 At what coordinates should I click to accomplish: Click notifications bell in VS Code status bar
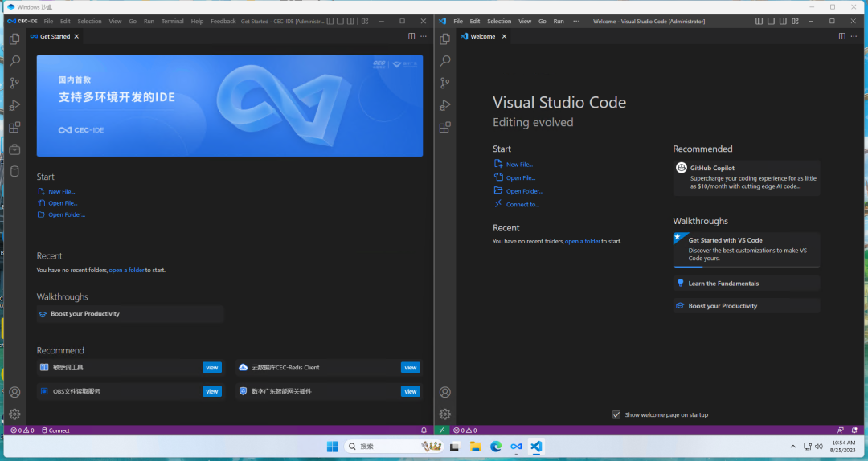pos(854,430)
